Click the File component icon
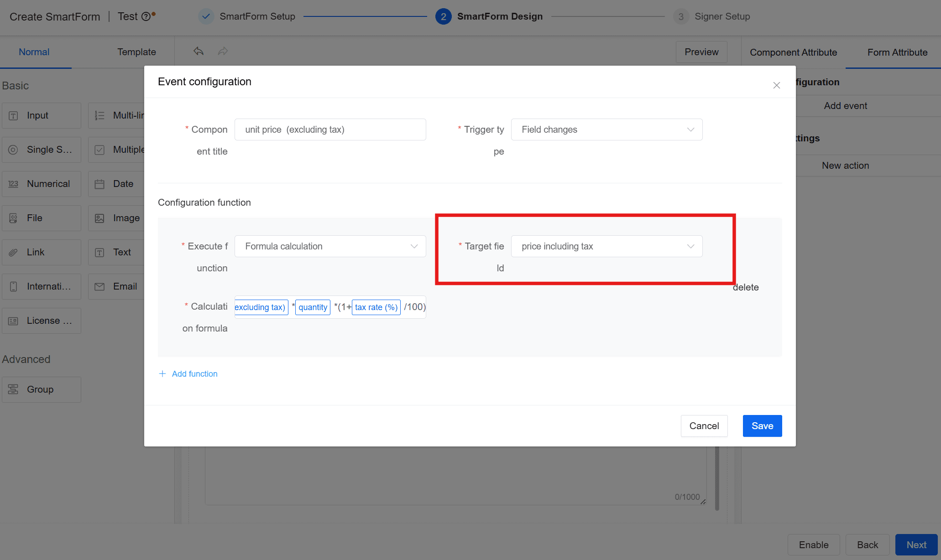941x560 pixels. click(13, 218)
